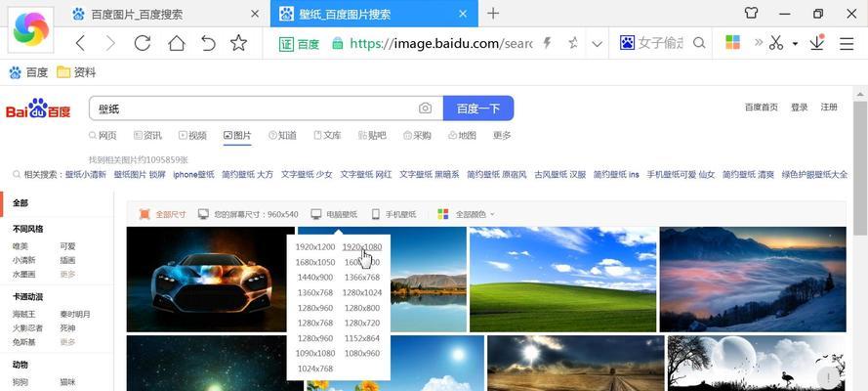
Task: Click the Baidu logo on the page
Action: (x=38, y=109)
